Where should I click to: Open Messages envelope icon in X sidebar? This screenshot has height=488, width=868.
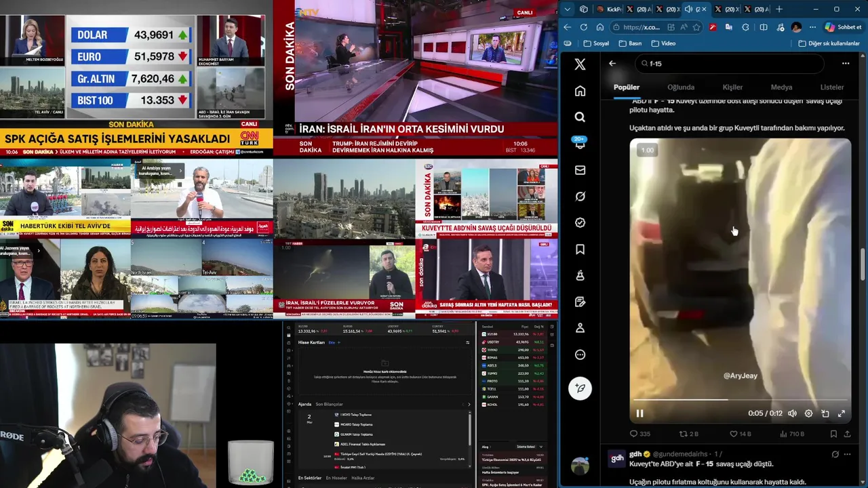coord(580,170)
